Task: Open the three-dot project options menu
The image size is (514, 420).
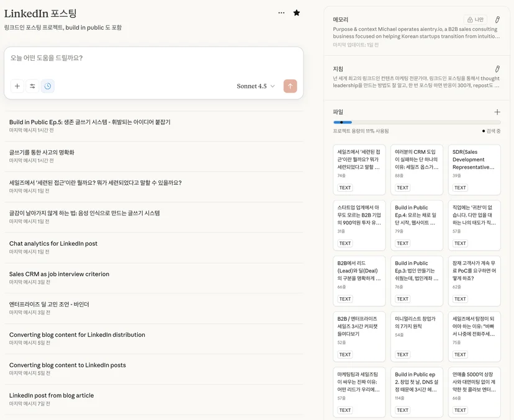Action: pyautogui.click(x=281, y=13)
